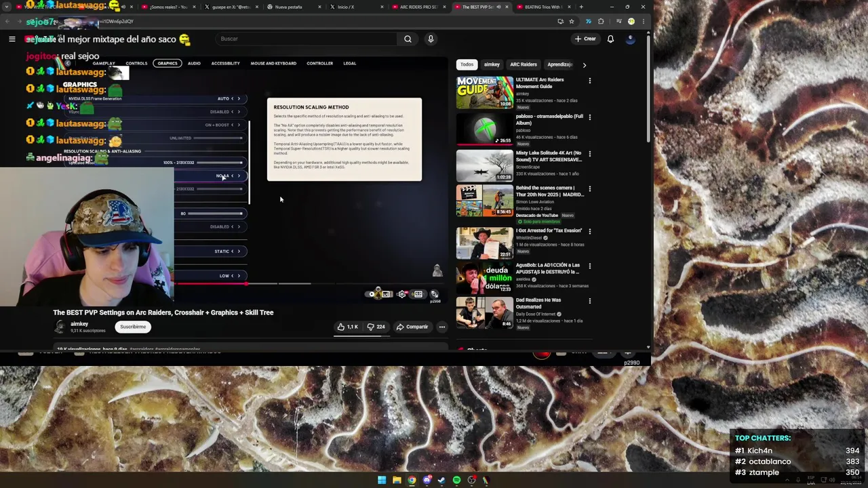The width and height of the screenshot is (868, 488).
Task: Open the aimkey channel name link
Action: coord(79,324)
